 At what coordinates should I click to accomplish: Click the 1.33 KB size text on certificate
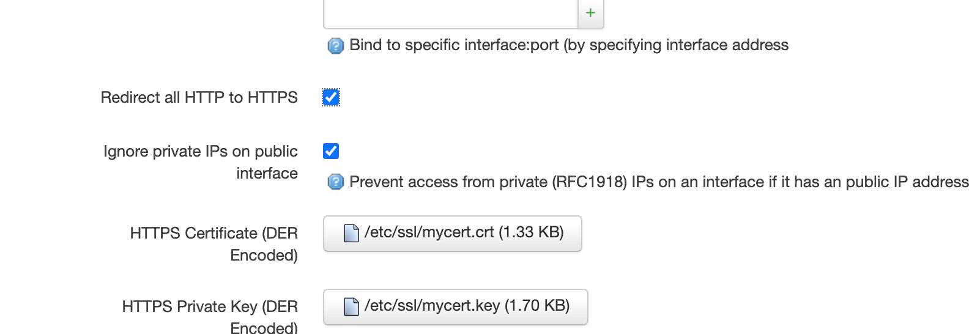[531, 232]
